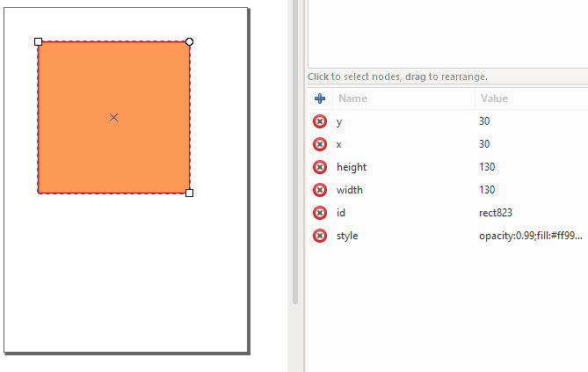Click the vertical scrollbar beside the canvas

coord(295,150)
